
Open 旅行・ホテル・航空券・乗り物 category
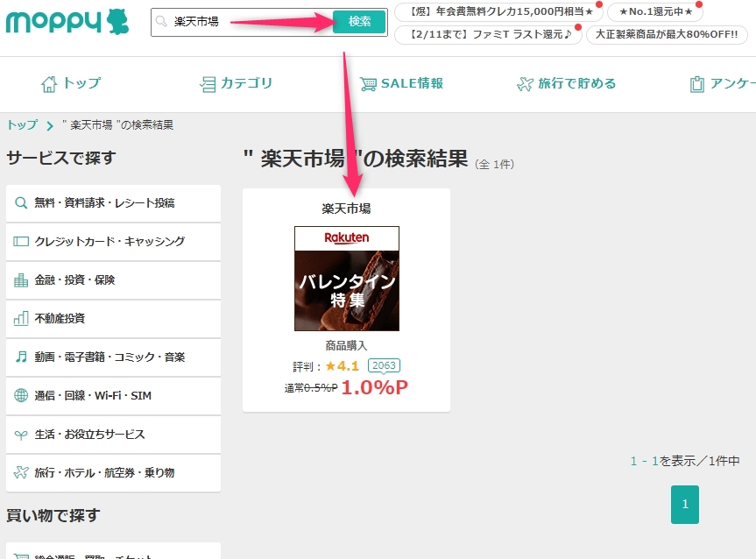(x=113, y=473)
